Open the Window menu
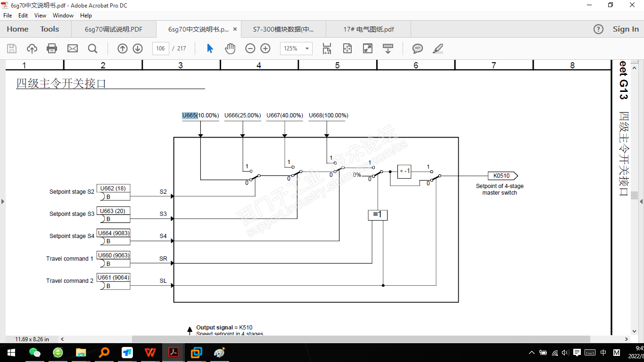Image resolution: width=644 pixels, height=362 pixels. click(x=63, y=16)
